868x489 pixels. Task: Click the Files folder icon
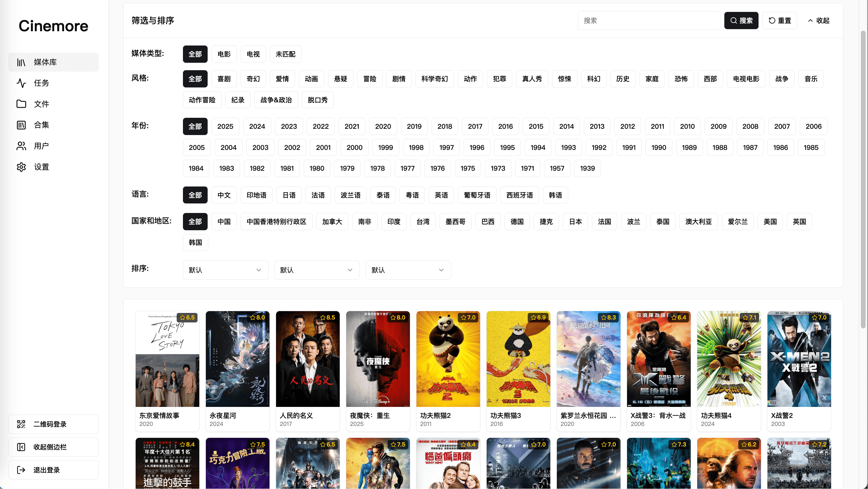pos(21,104)
